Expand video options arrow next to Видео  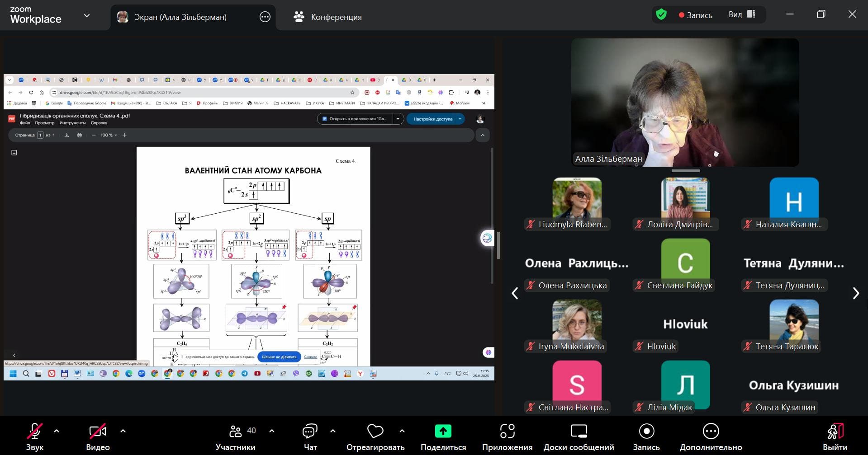(x=123, y=431)
